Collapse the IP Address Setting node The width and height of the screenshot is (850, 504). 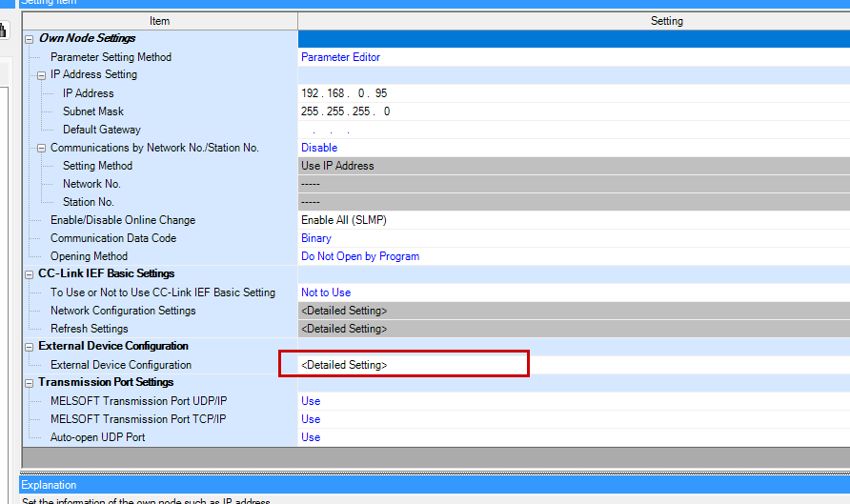point(42,75)
